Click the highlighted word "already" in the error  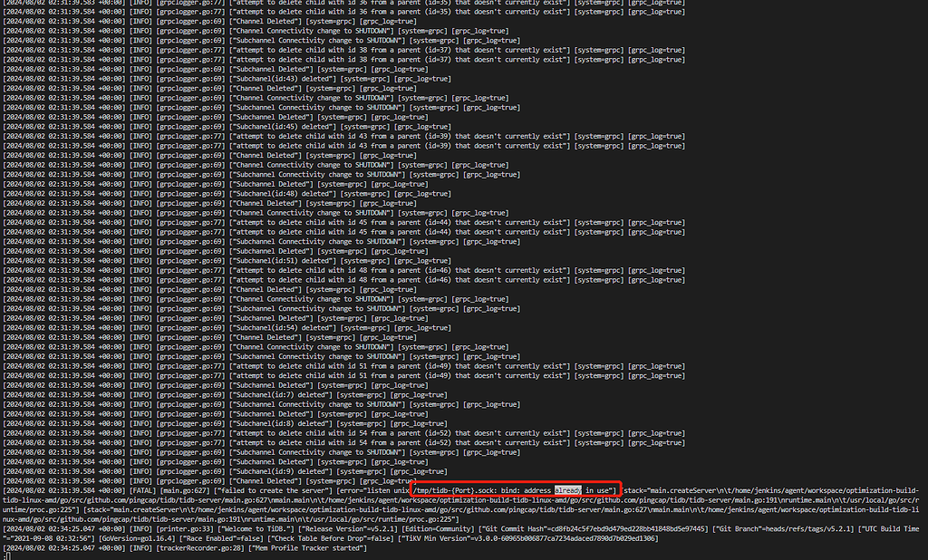pyautogui.click(x=568, y=490)
